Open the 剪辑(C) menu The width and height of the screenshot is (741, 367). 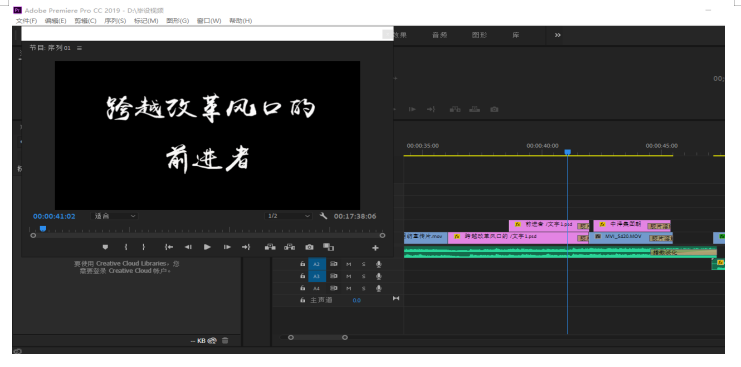point(86,21)
